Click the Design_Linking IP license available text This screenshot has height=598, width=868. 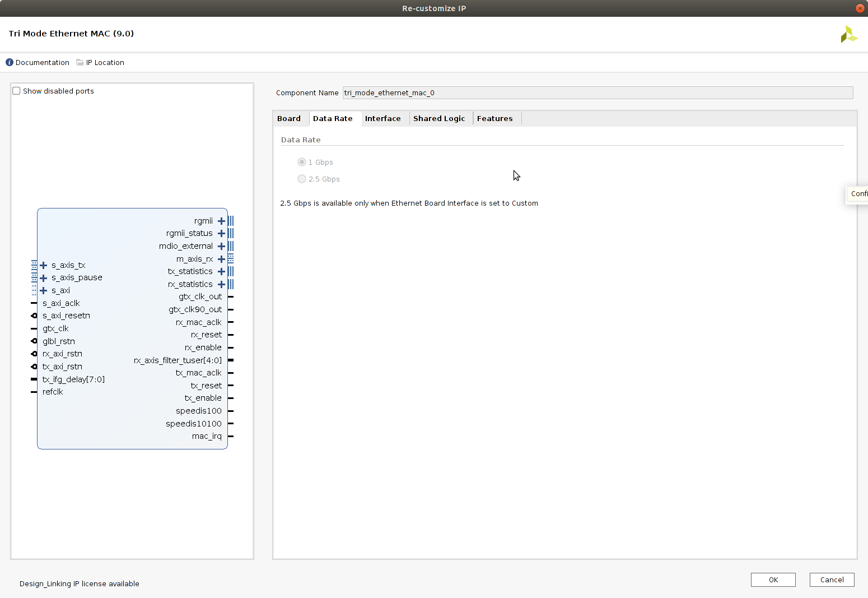click(x=80, y=583)
